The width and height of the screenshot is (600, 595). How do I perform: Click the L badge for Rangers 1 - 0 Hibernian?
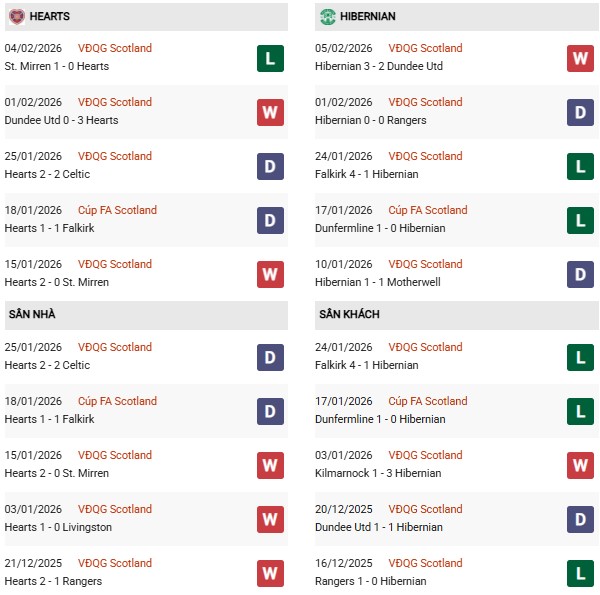point(581,573)
